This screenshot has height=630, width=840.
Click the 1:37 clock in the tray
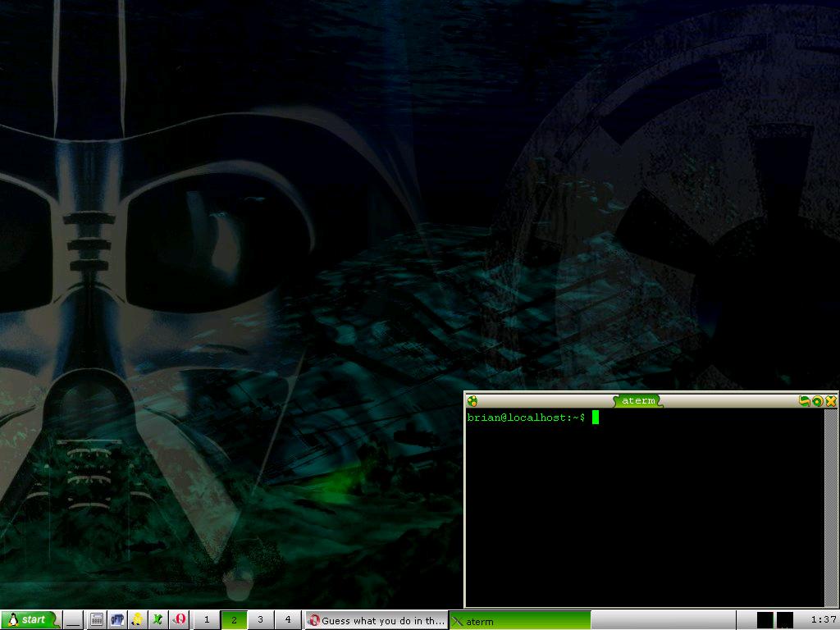824,620
